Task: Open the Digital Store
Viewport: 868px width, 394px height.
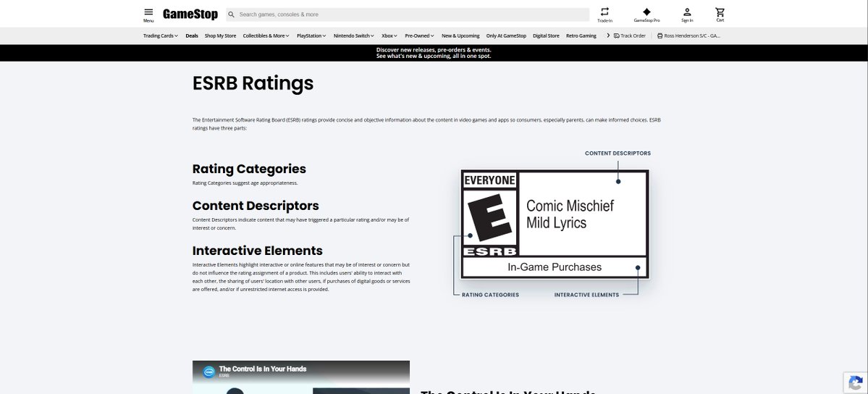Action: pos(546,35)
